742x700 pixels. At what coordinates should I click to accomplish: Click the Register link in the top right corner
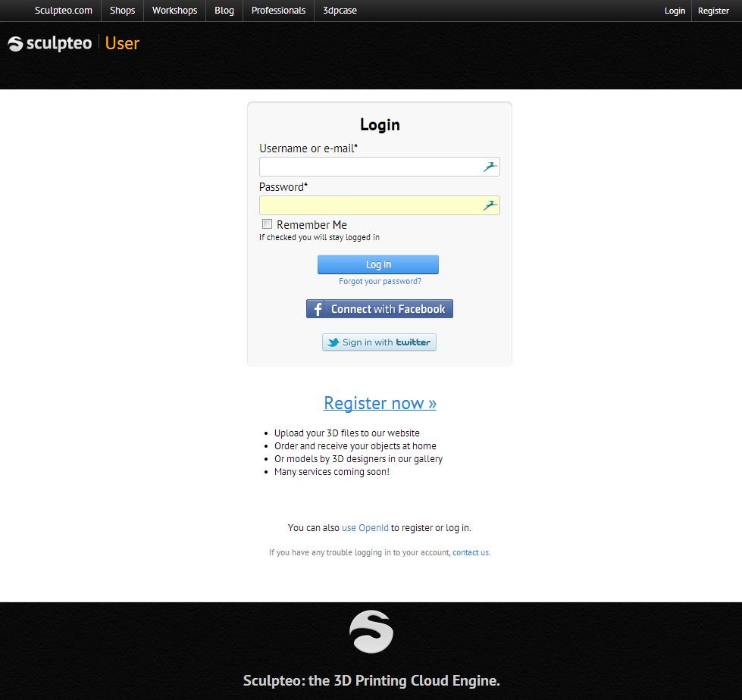pyautogui.click(x=713, y=11)
